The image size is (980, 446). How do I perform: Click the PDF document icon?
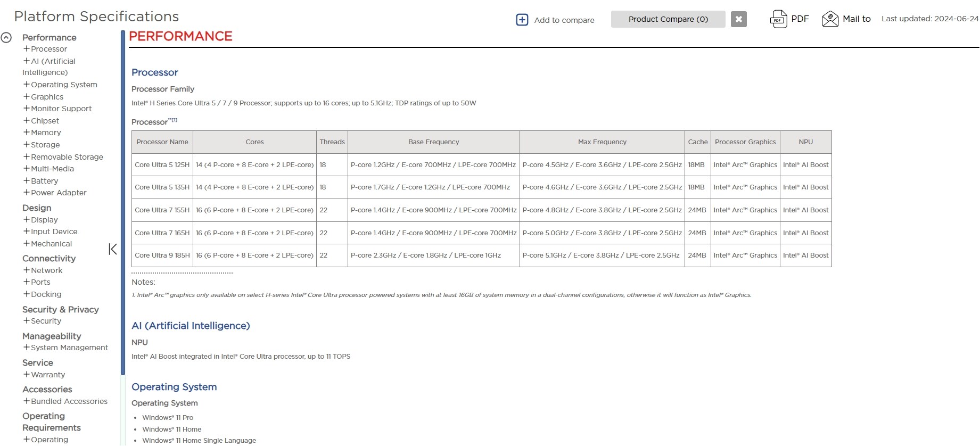pyautogui.click(x=778, y=19)
